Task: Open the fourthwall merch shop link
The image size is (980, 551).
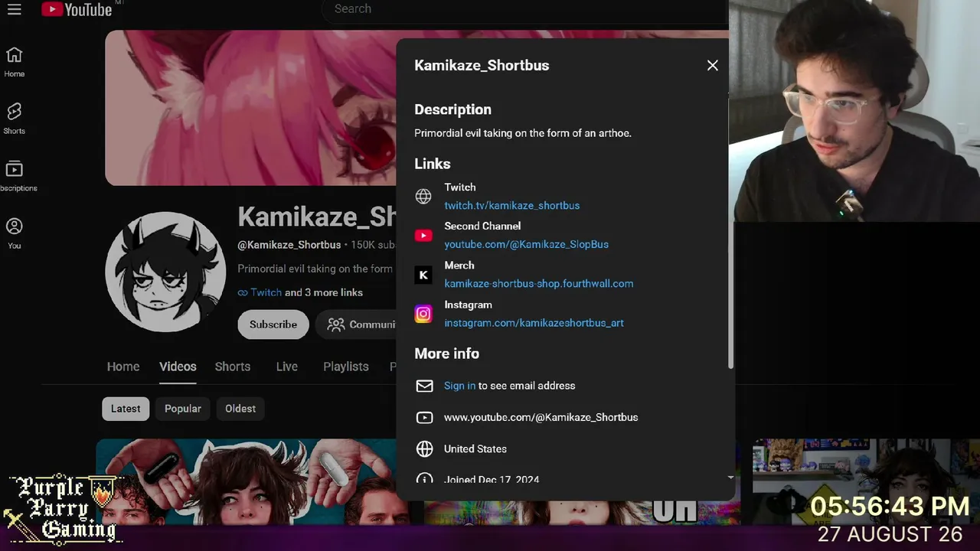Action: tap(539, 283)
